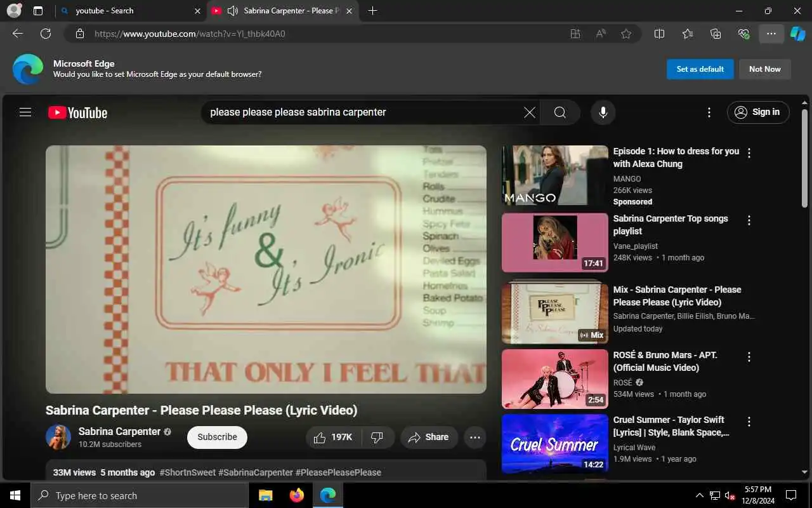812x508 pixels.
Task: Open the Windows notification center
Action: pyautogui.click(x=791, y=495)
